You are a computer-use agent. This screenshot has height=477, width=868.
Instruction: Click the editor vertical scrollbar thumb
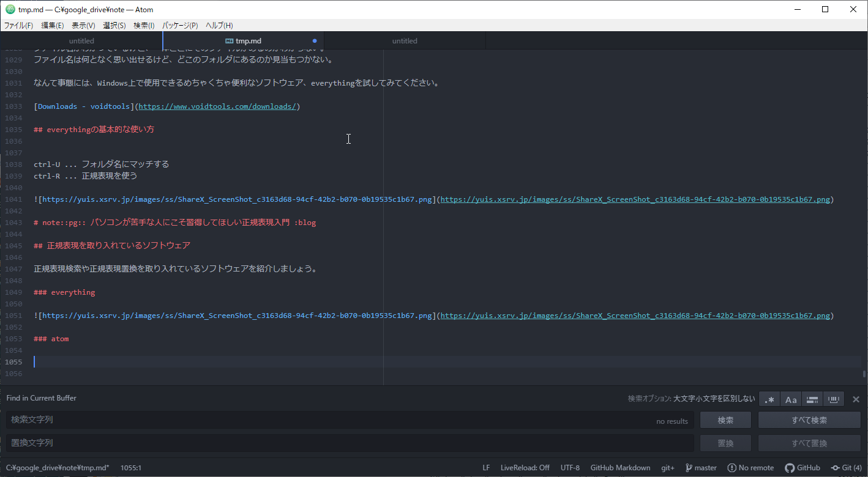click(864, 374)
